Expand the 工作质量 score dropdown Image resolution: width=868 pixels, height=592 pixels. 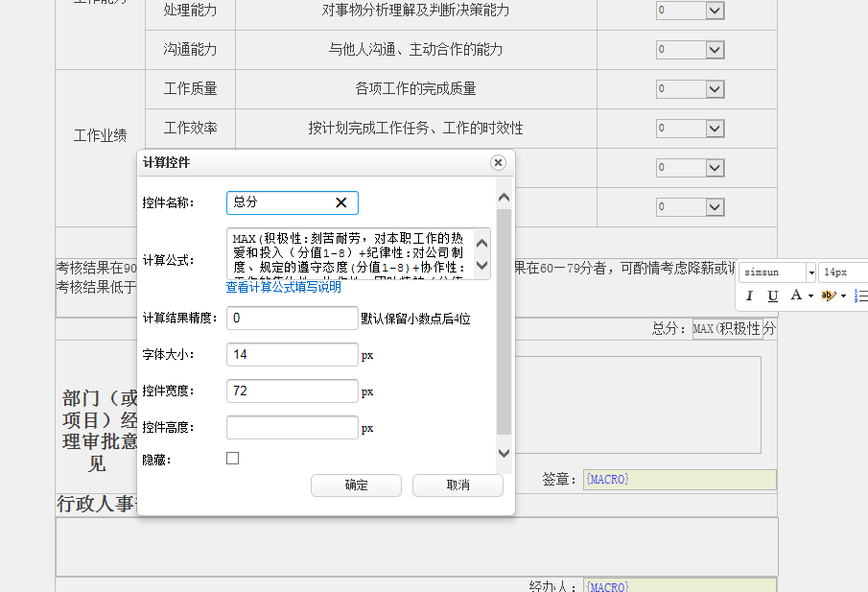click(x=715, y=88)
